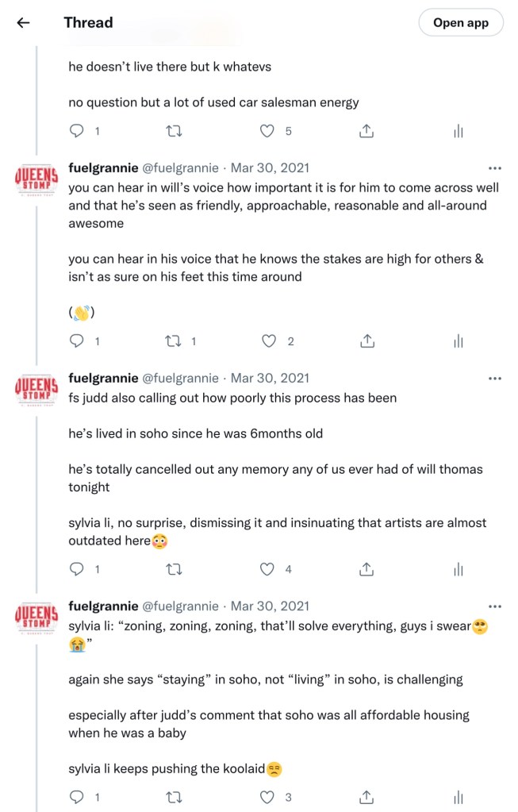Open more options on the 'zoning, zoning' tweet
This screenshot has width=518, height=812.
(495, 606)
